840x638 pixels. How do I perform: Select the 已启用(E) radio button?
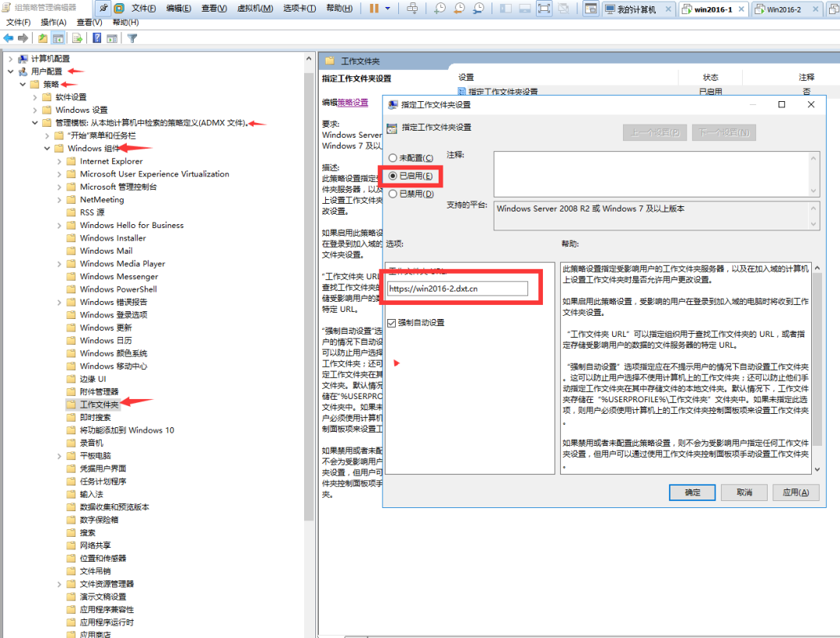point(393,176)
